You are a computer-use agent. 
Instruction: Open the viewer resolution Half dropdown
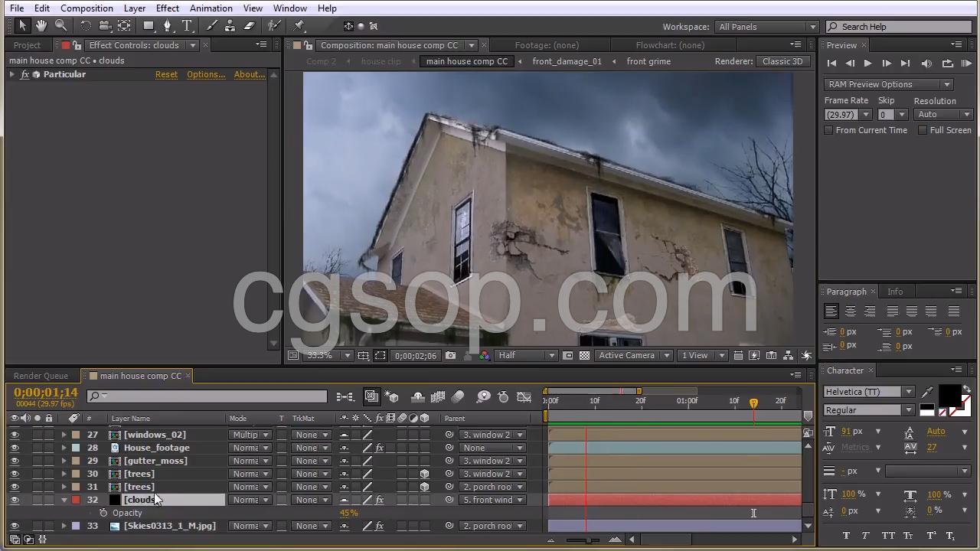pos(527,355)
